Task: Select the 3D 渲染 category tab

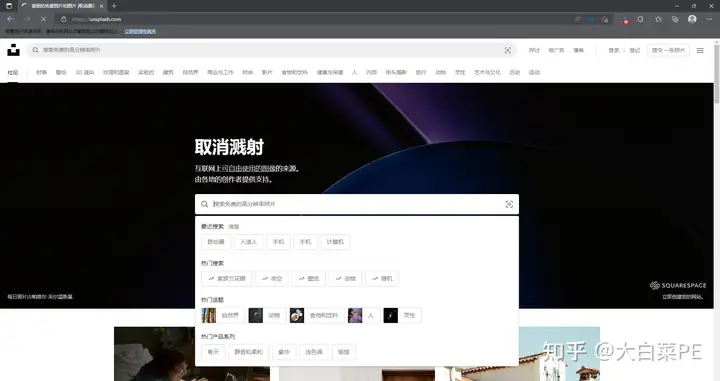Action: coord(84,73)
